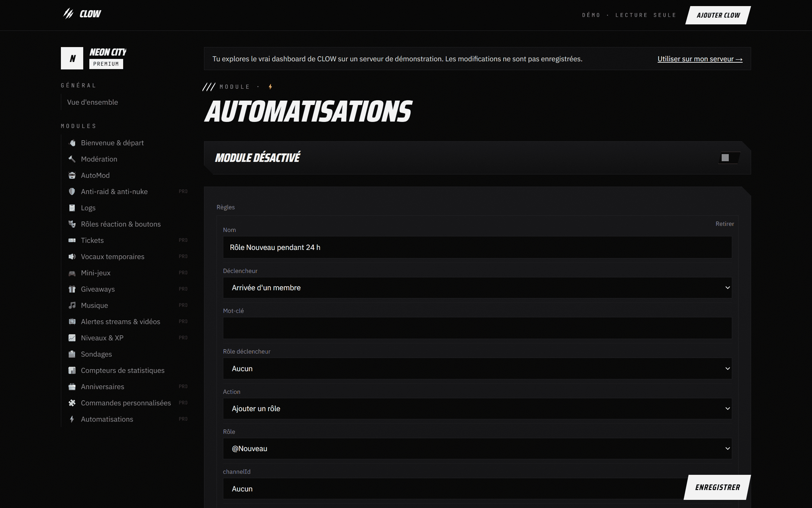Go to Vue d'ensemble in sidebar
Viewport: 812px width, 508px height.
[92, 102]
